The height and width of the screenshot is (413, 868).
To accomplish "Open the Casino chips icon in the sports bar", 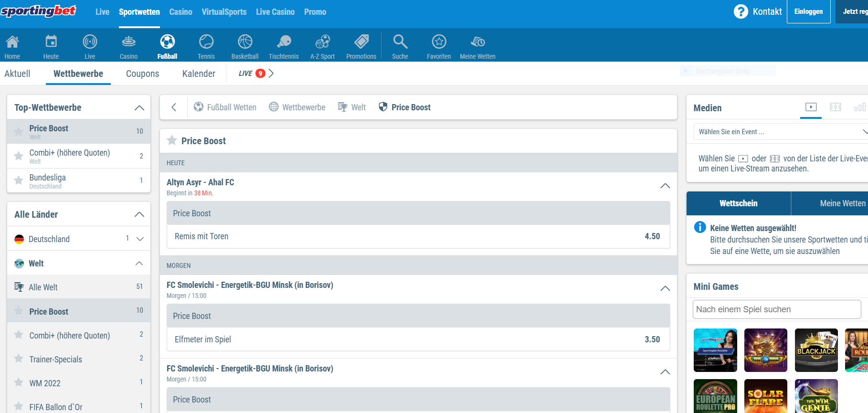I will point(129,42).
